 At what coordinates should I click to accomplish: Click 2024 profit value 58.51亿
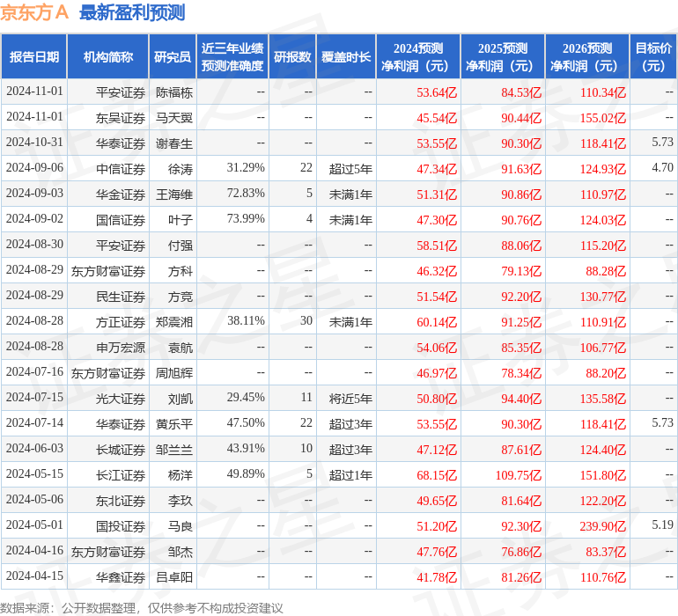tap(437, 246)
